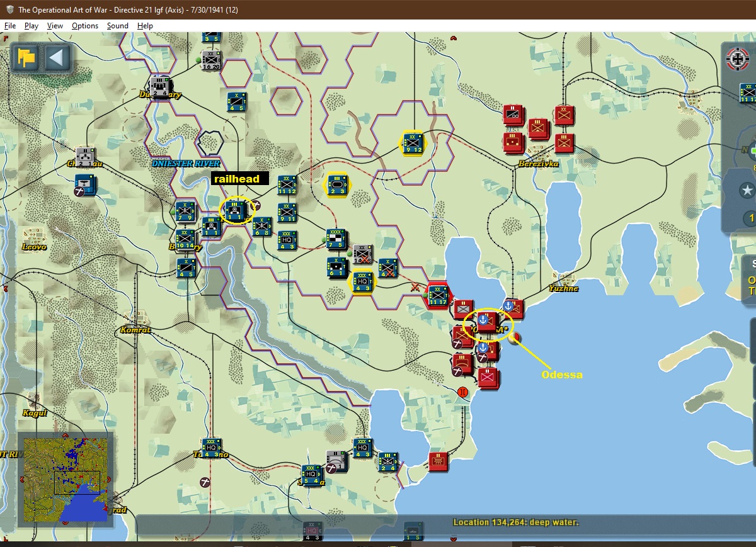Open the Sound menu

pos(118,26)
